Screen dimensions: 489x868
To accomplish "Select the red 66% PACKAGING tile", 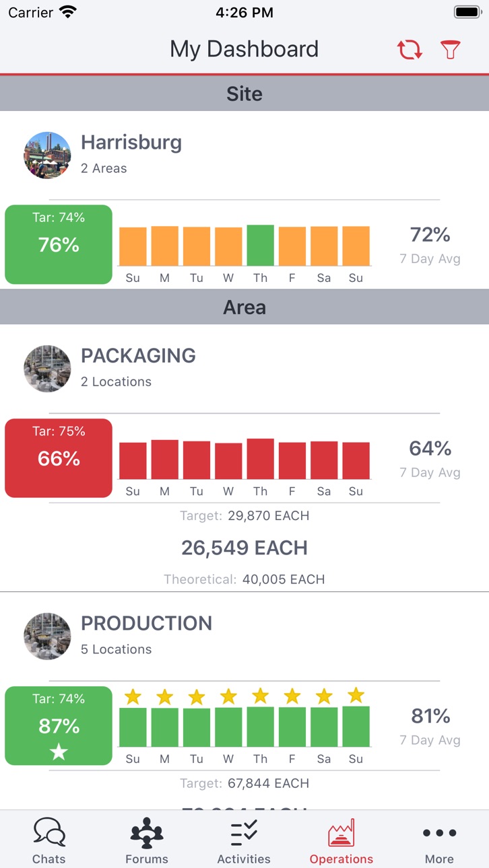I will [59, 458].
